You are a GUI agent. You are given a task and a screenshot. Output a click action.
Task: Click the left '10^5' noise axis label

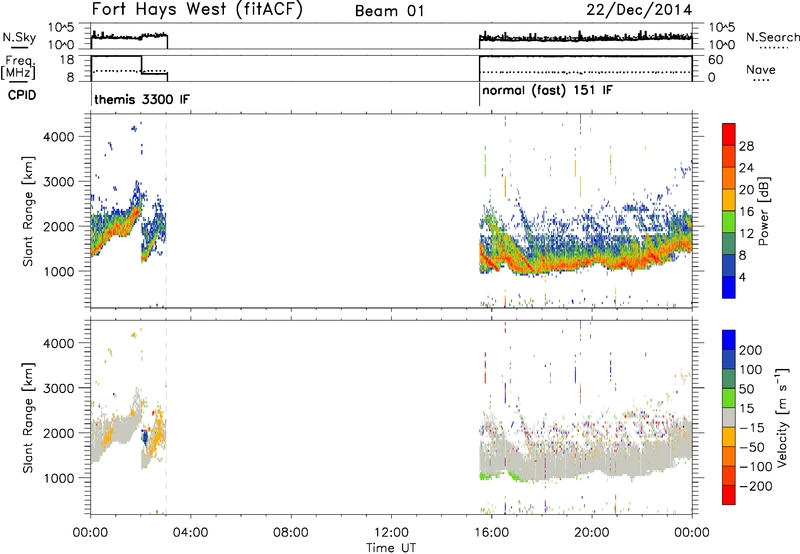(x=61, y=28)
